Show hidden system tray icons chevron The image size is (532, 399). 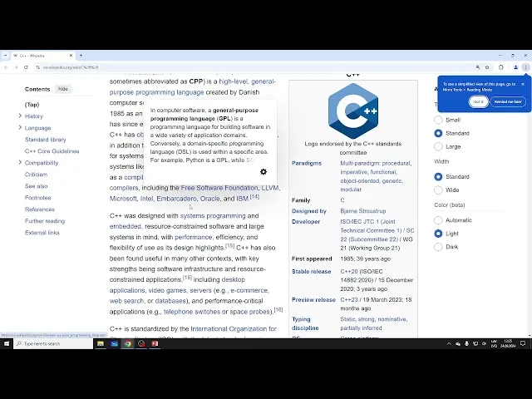pyautogui.click(x=449, y=343)
